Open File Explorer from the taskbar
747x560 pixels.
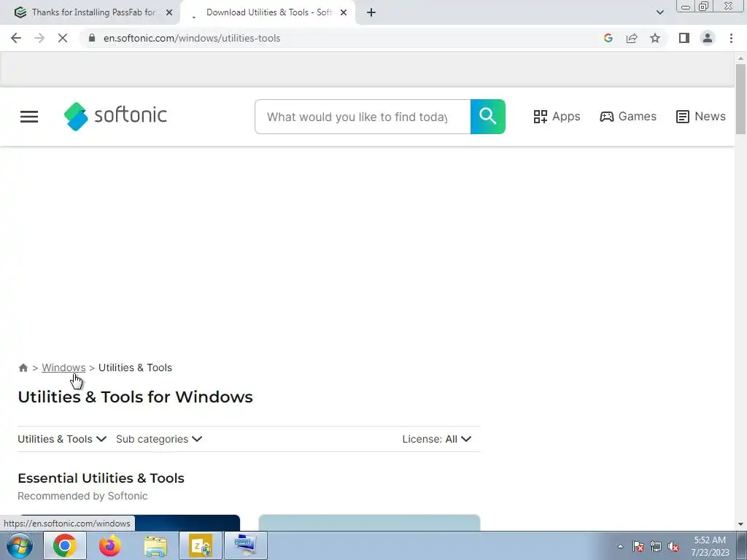[x=155, y=546]
